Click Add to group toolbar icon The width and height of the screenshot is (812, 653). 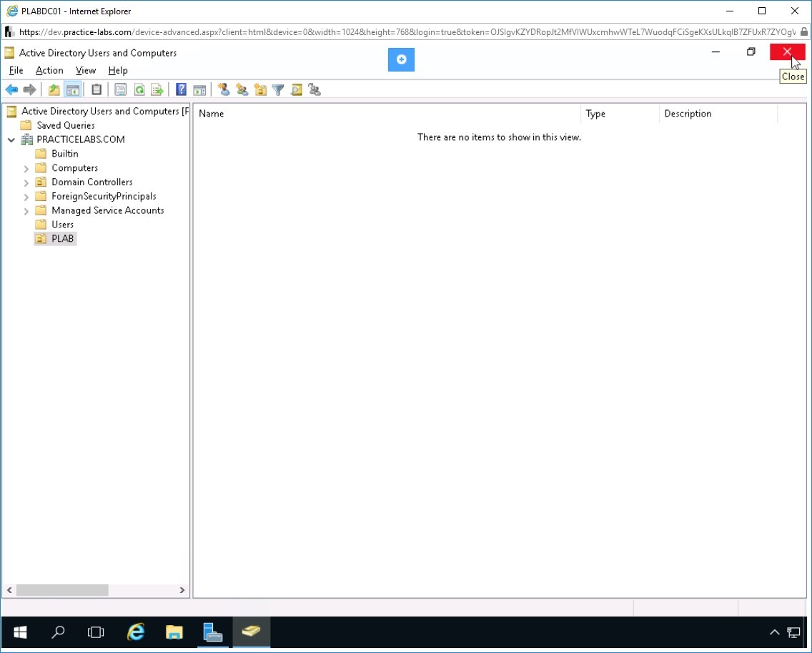[x=315, y=89]
